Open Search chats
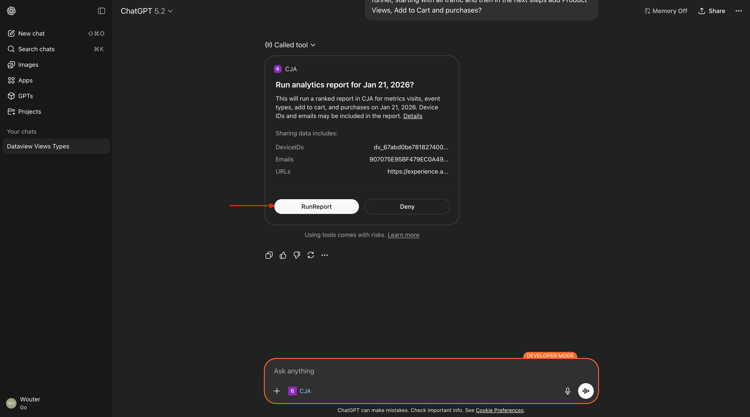Image resolution: width=750 pixels, height=417 pixels. point(56,49)
